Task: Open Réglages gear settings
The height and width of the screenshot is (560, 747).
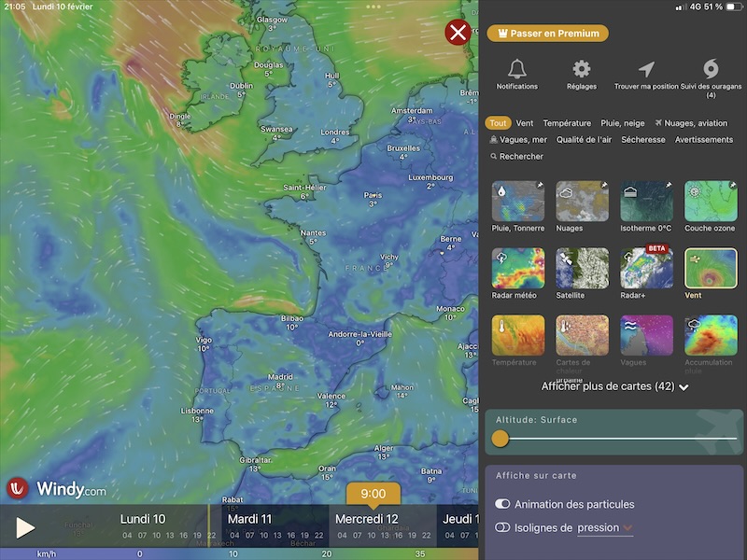Action: [x=582, y=70]
